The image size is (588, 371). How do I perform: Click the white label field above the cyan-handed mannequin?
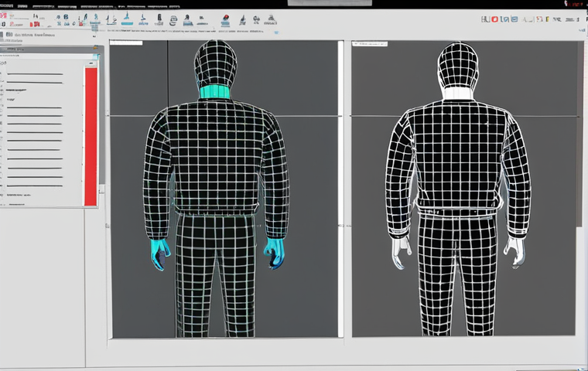point(126,43)
